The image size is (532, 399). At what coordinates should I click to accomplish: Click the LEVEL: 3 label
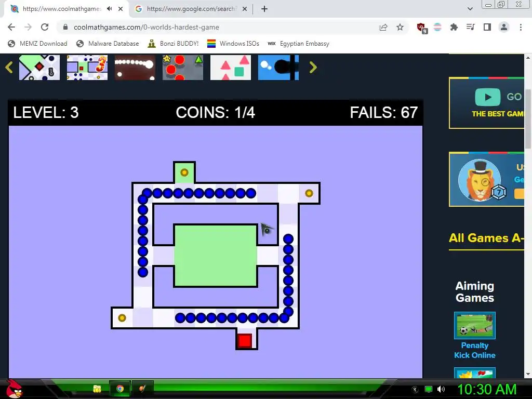coord(46,112)
